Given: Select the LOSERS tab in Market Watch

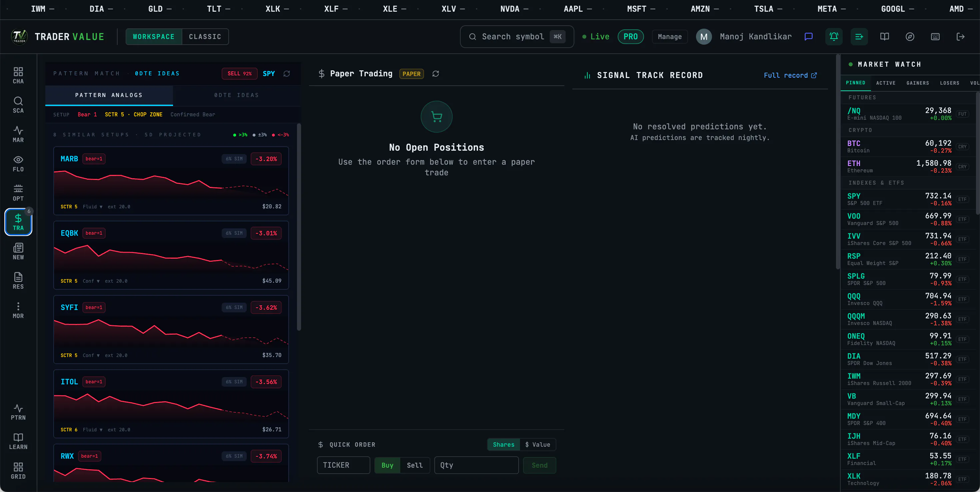Looking at the screenshot, I should click(949, 83).
